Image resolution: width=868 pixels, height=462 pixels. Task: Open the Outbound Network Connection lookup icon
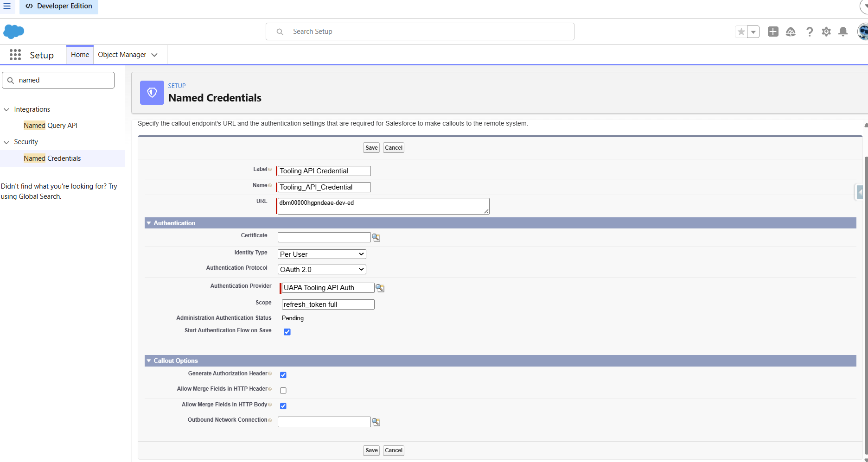pyautogui.click(x=376, y=422)
